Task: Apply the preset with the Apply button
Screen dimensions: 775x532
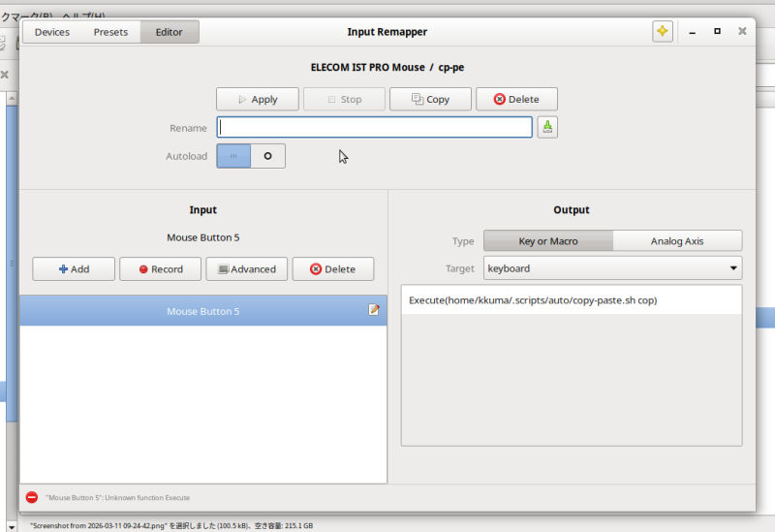Action: coord(257,99)
